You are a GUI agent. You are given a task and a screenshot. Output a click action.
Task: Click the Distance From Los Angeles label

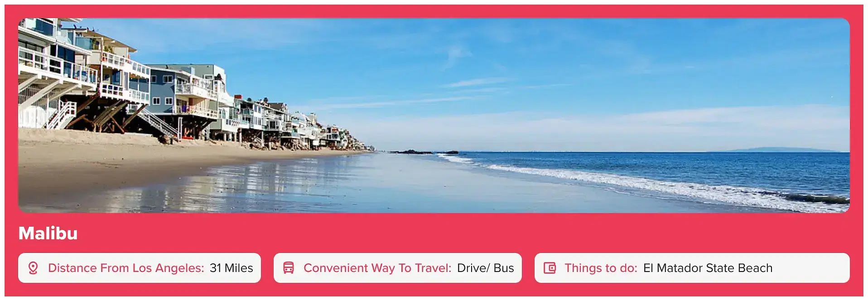126,268
